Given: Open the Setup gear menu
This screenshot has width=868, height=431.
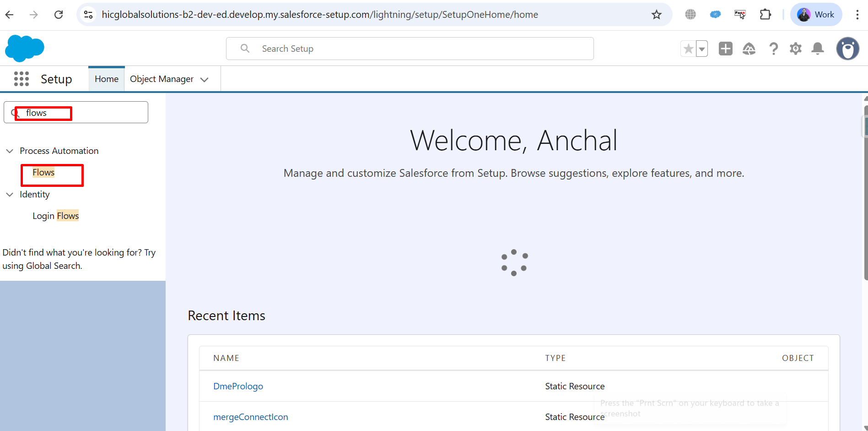Looking at the screenshot, I should click(x=796, y=49).
